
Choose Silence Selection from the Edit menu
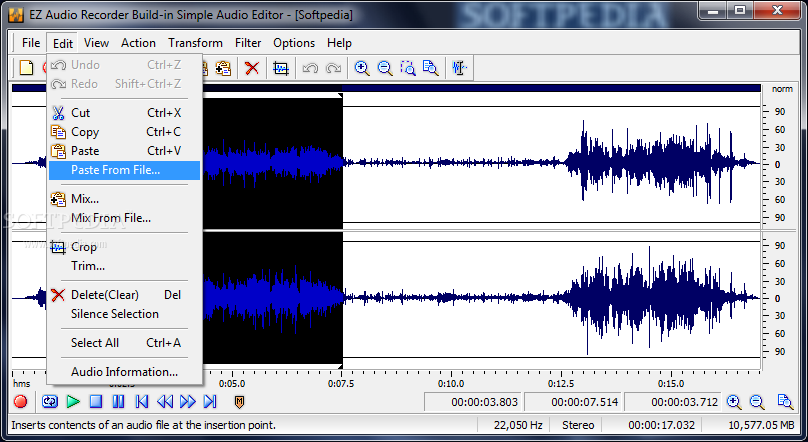pos(124,314)
